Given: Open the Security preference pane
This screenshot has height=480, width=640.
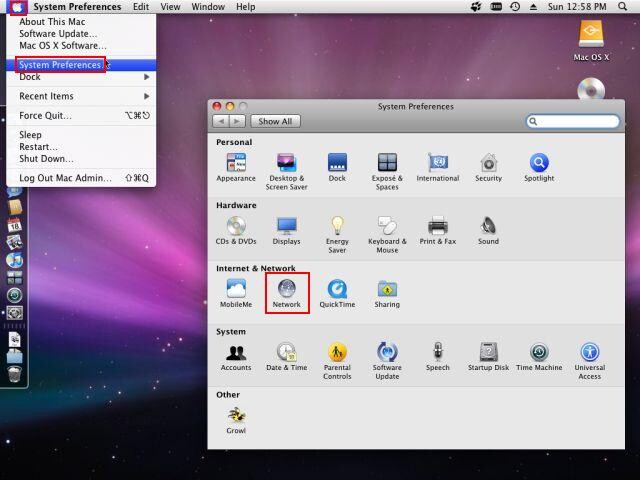Looking at the screenshot, I should coord(488,167).
